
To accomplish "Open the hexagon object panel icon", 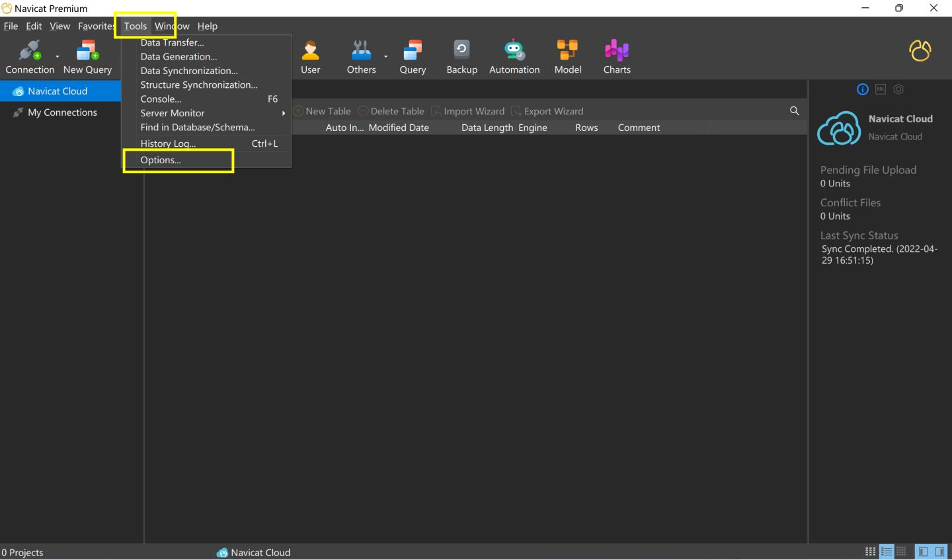I will tap(898, 89).
